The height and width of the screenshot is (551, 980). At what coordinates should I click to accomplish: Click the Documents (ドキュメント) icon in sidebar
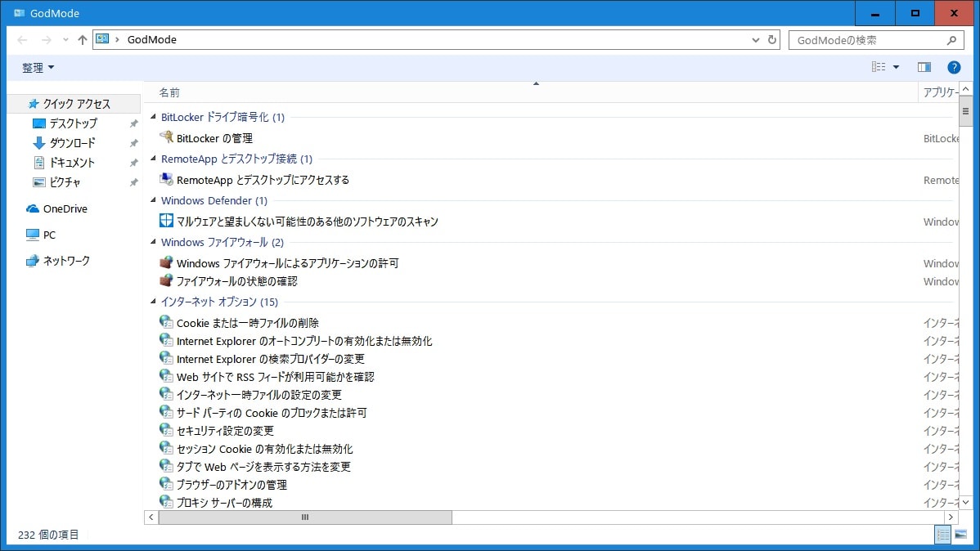(x=38, y=163)
